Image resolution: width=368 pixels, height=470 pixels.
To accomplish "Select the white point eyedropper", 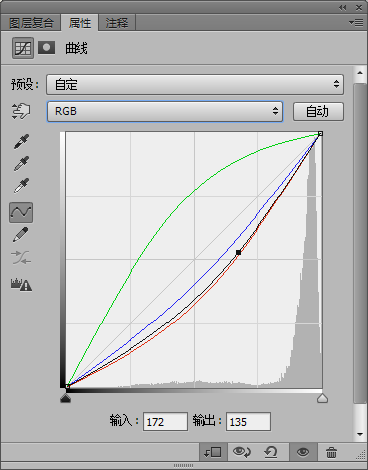I will [21, 185].
